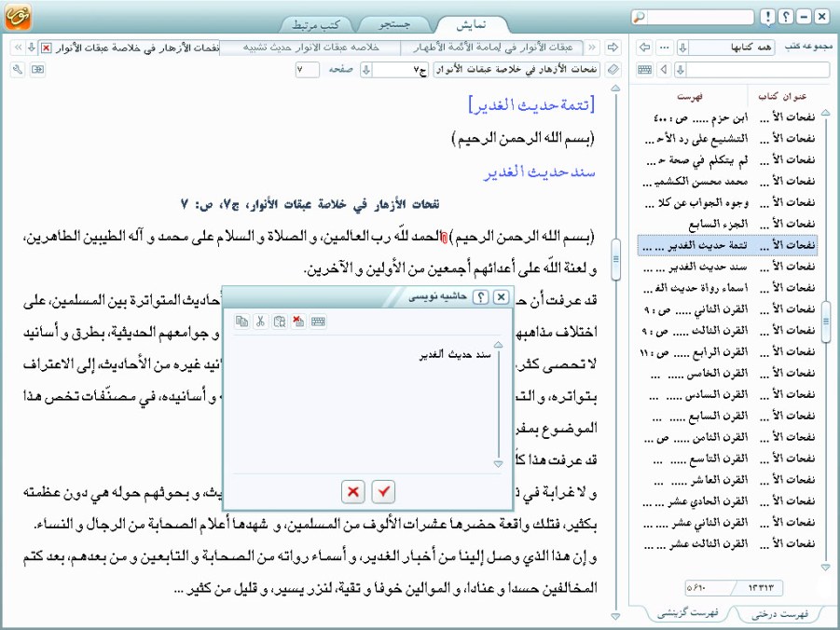Screen dimensions: 840x630
Task: Click the sidebar filter text field
Action: coord(758,70)
